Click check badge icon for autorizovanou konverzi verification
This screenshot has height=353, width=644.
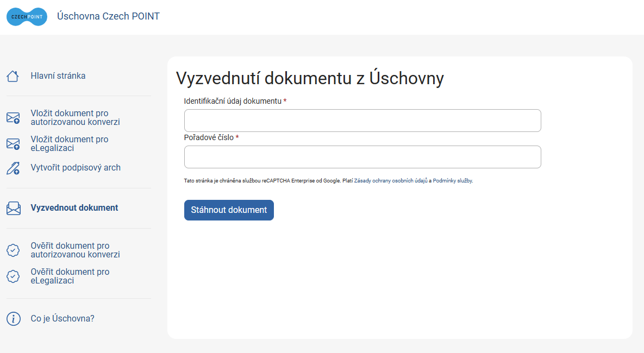(x=13, y=250)
